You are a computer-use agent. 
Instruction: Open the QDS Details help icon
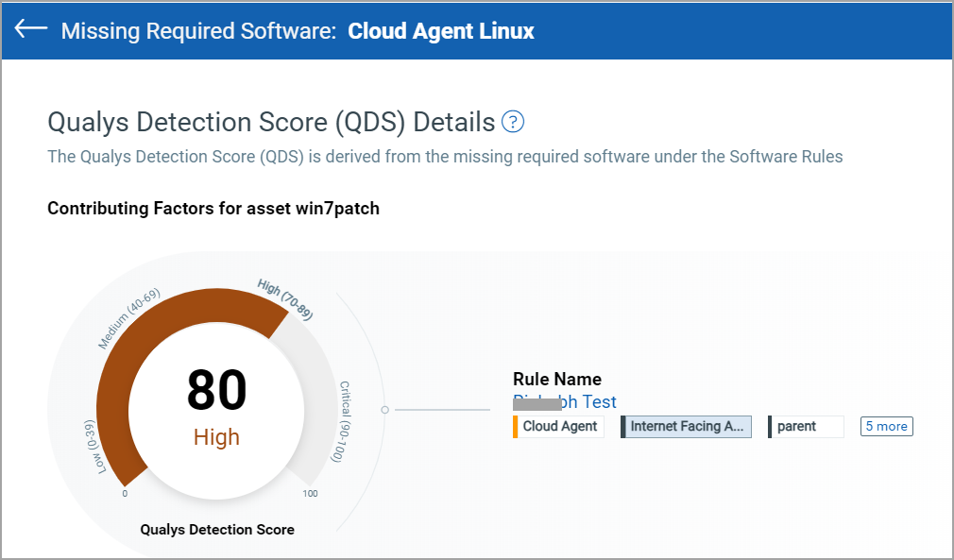(x=513, y=122)
